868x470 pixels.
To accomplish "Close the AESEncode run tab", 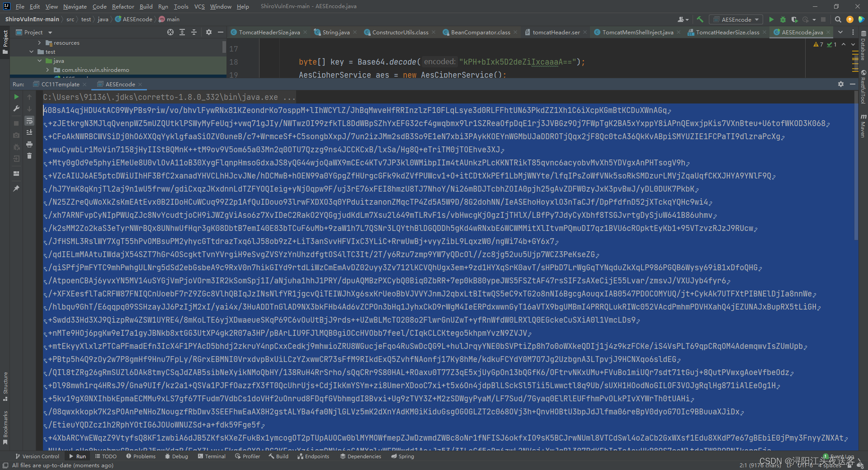I will (x=140, y=85).
